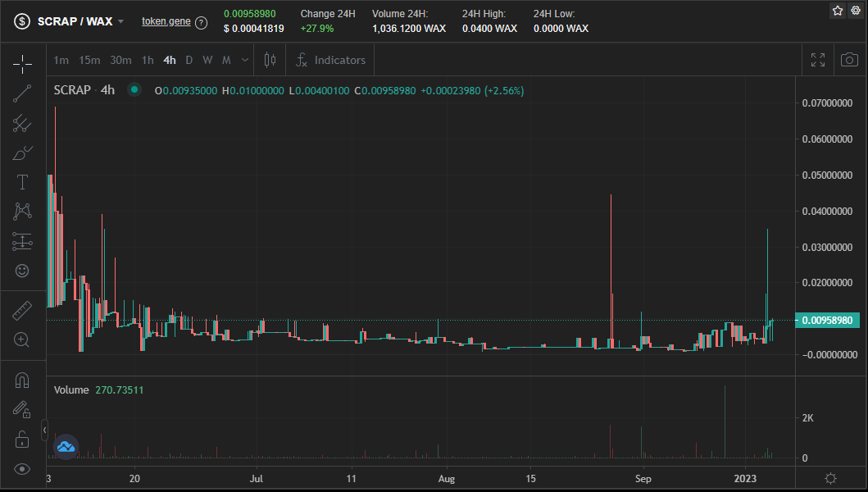Select the zoom in tool
This screenshot has width=868, height=492.
tap(22, 339)
